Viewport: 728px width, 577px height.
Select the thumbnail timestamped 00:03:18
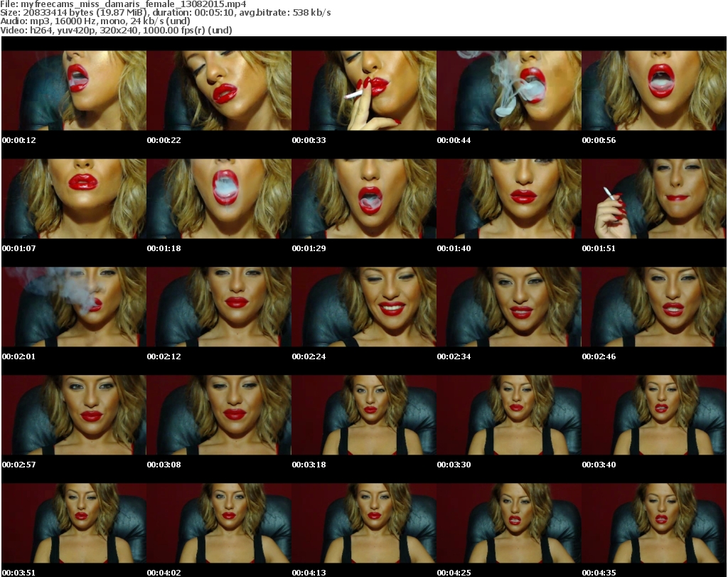364,415
